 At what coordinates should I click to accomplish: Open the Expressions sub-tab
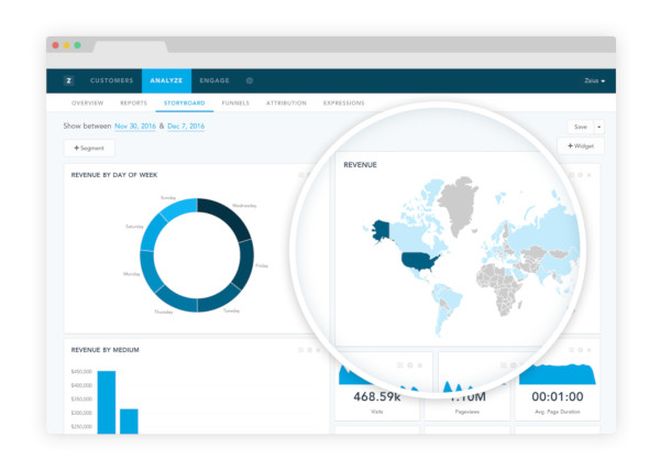[x=343, y=103]
